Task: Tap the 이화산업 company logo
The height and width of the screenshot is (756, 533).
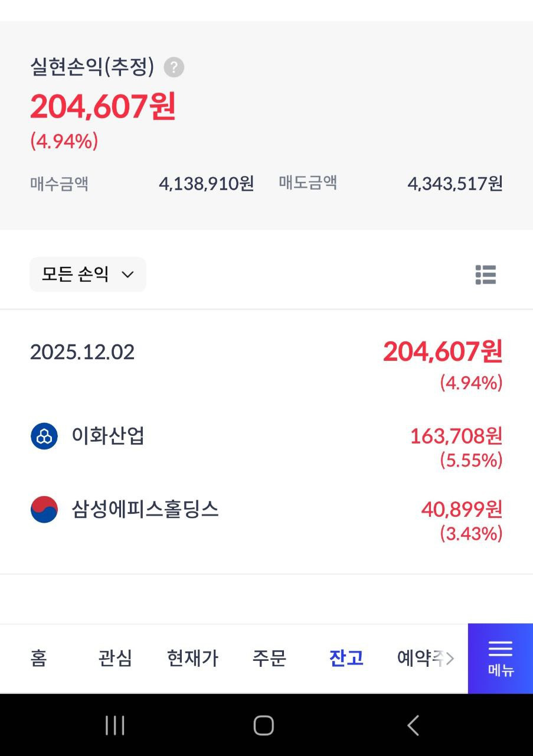Action: tap(44, 436)
